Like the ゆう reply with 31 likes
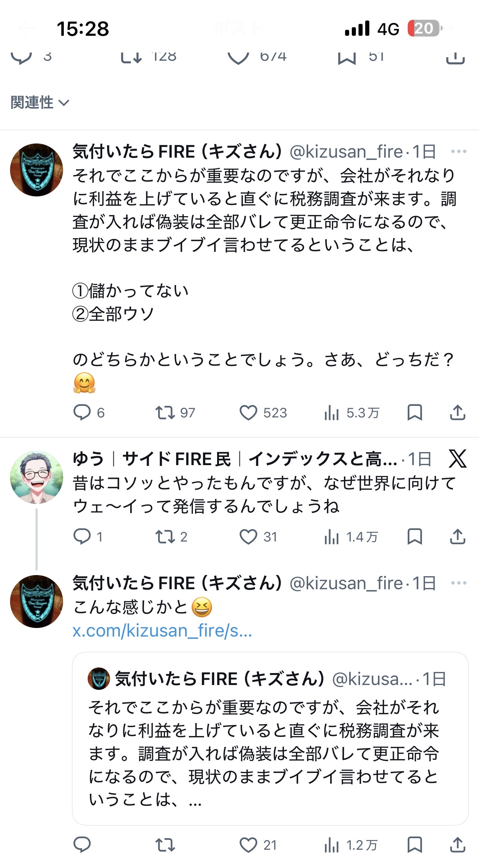This screenshot has height=868, width=479. tap(248, 537)
